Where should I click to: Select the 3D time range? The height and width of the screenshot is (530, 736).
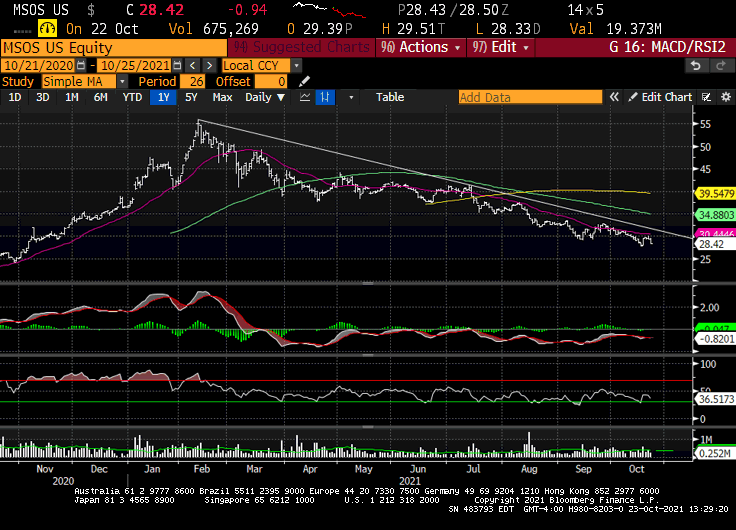(43, 97)
